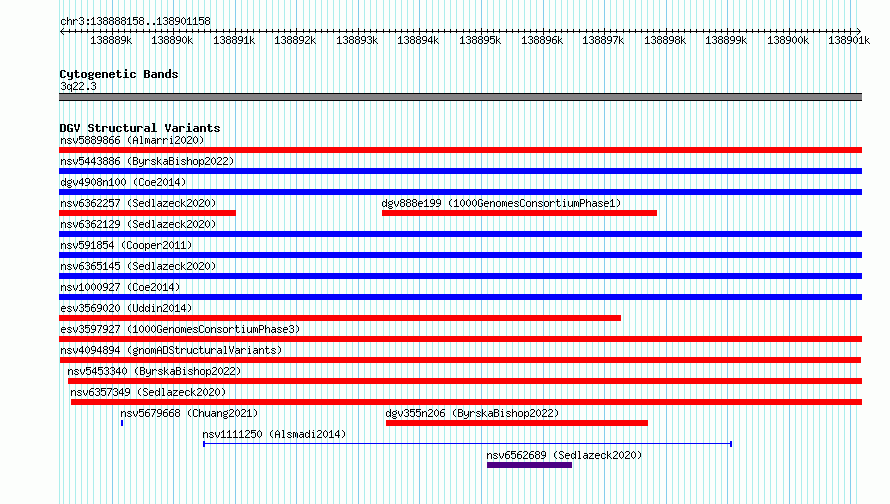Select the gray 3q22.3 cytogenetic band bar
The height and width of the screenshot is (504, 890).
pos(460,97)
